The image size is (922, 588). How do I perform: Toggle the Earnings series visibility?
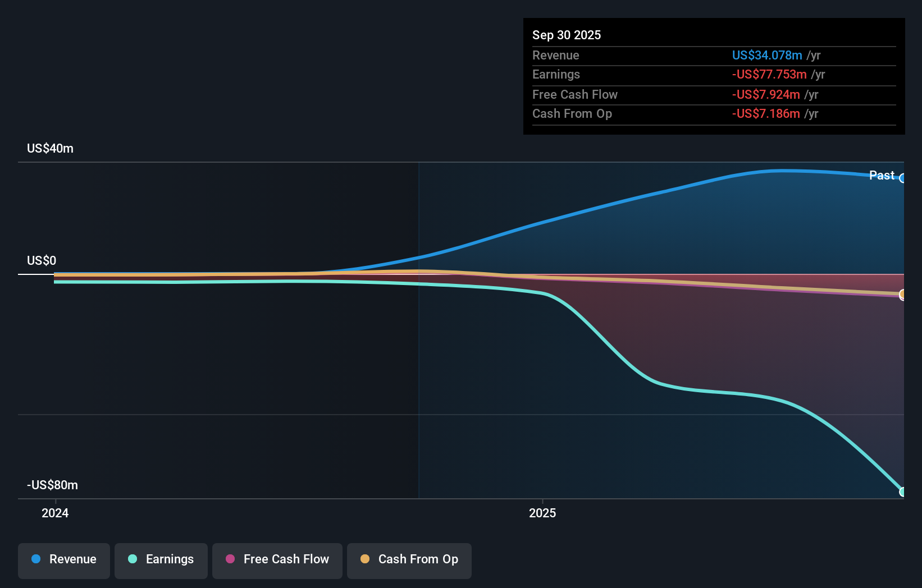pyautogui.click(x=161, y=559)
